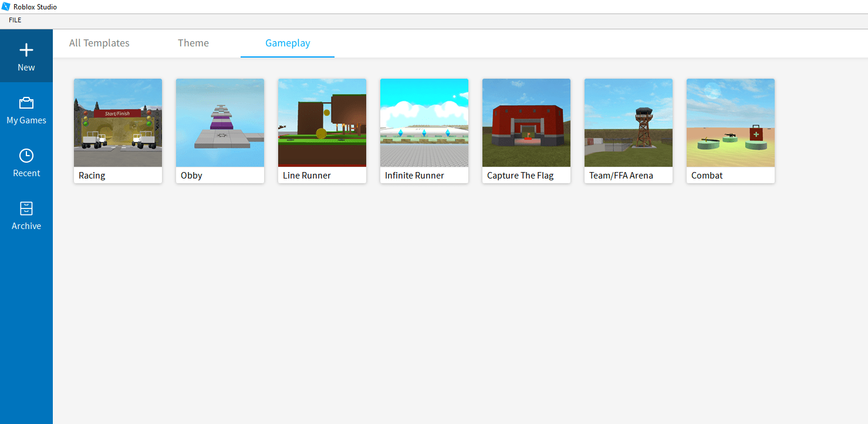Image resolution: width=868 pixels, height=424 pixels.
Task: Click the Racing label text
Action: [92, 176]
